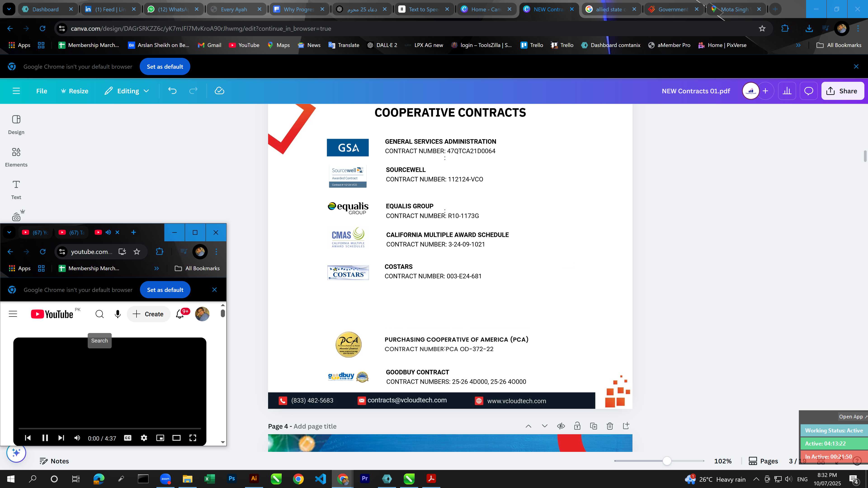
Task: Open the File menu in Canva
Action: [x=42, y=91]
